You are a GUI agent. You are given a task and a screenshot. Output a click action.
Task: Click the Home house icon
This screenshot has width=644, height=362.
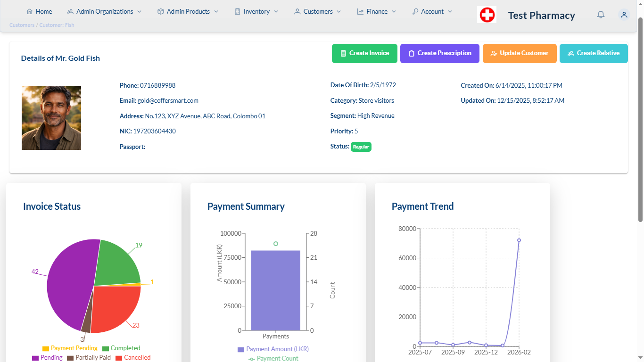click(30, 11)
